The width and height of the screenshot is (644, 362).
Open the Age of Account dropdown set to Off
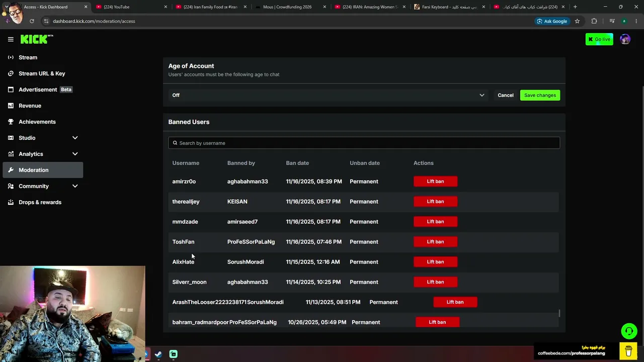(328, 95)
